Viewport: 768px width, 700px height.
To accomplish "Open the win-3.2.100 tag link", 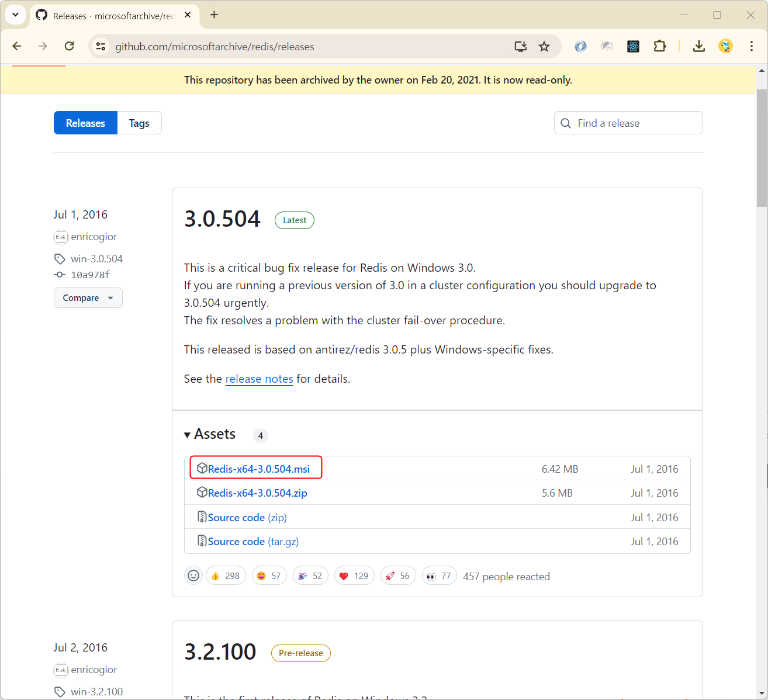I will point(96,692).
